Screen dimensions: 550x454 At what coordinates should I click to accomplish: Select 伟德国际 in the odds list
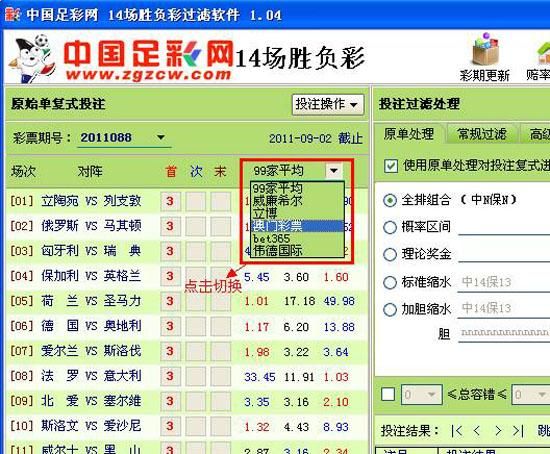[297, 251]
